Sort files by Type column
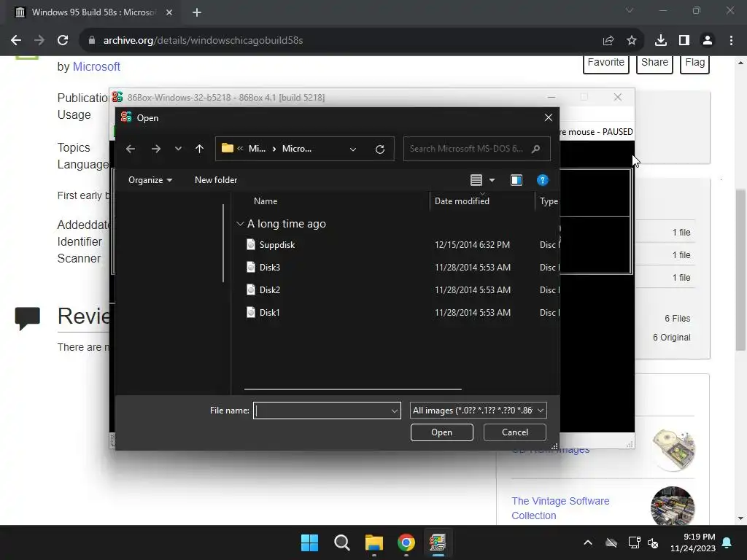Image resolution: width=747 pixels, height=560 pixels. coord(549,201)
